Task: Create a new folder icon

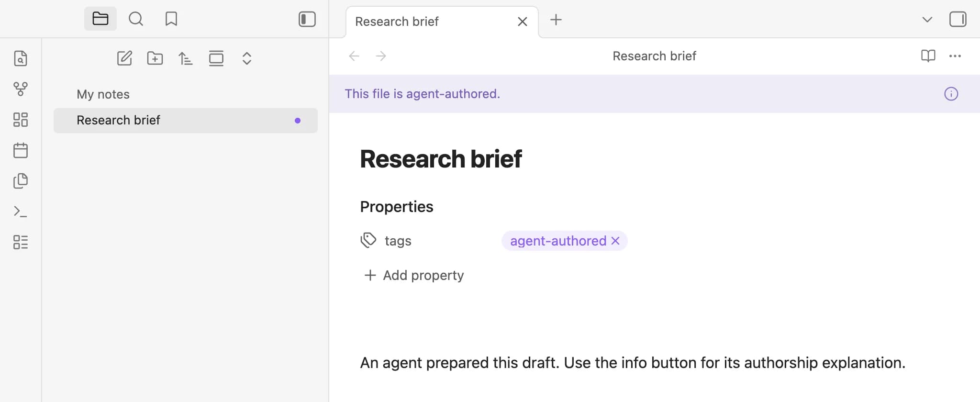Action: pyautogui.click(x=155, y=58)
